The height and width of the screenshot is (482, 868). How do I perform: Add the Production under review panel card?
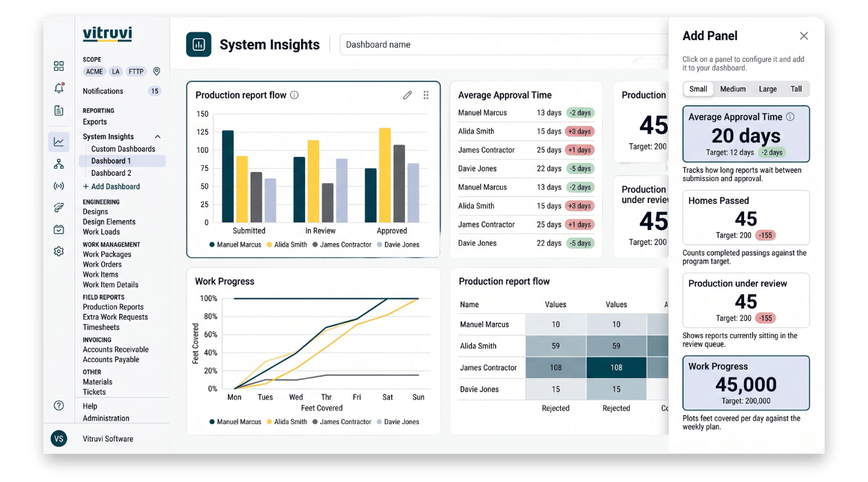click(746, 300)
